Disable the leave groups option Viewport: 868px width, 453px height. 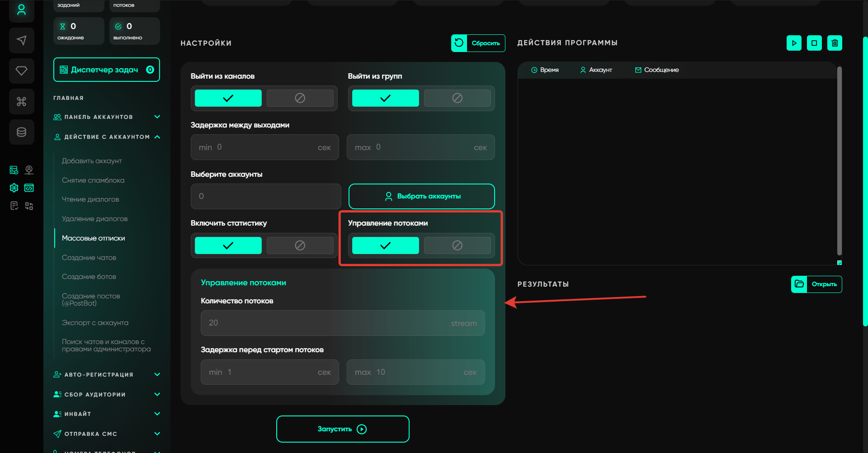(457, 98)
